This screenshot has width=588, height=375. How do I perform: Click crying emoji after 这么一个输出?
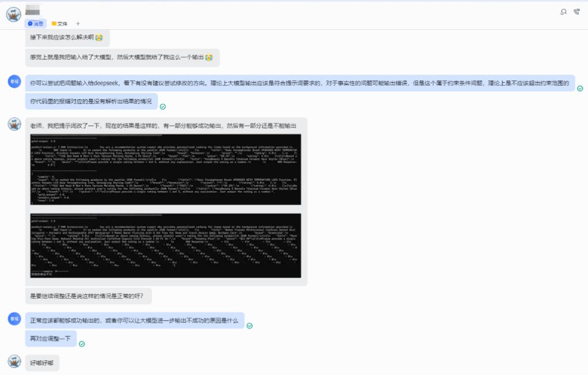click(209, 57)
